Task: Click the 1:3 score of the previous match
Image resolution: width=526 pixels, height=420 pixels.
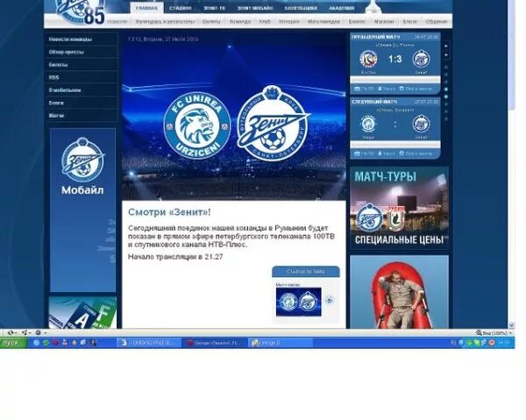Action: point(394,60)
